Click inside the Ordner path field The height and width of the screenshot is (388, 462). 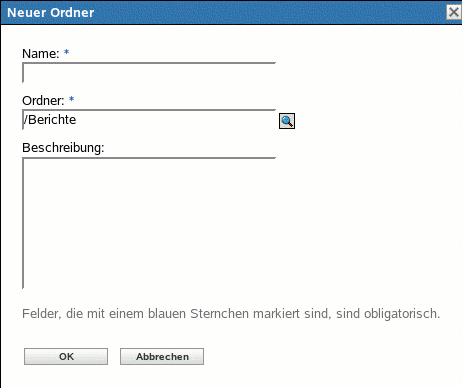point(149,120)
